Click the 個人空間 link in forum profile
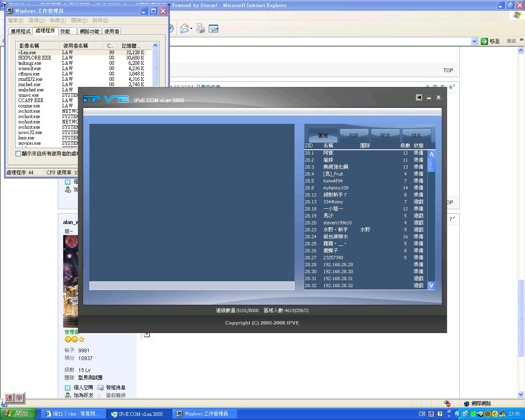Viewport: 525px width, 420px height. tap(83, 388)
